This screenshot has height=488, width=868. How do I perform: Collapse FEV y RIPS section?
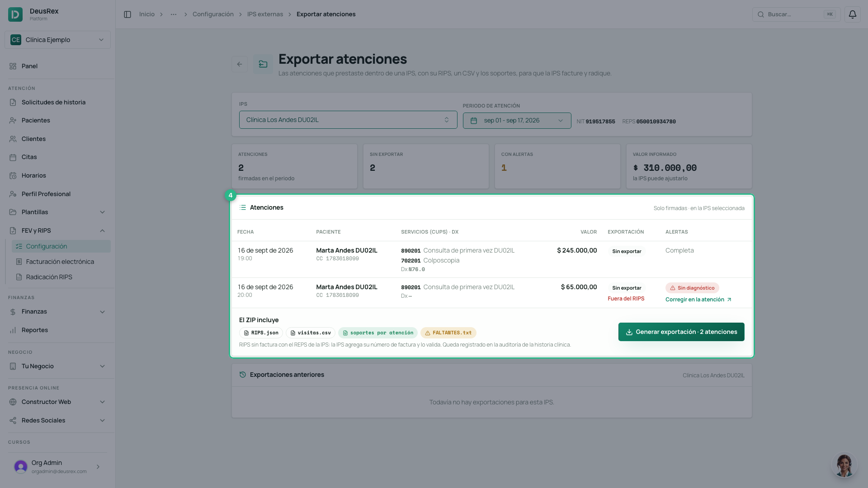click(x=57, y=230)
